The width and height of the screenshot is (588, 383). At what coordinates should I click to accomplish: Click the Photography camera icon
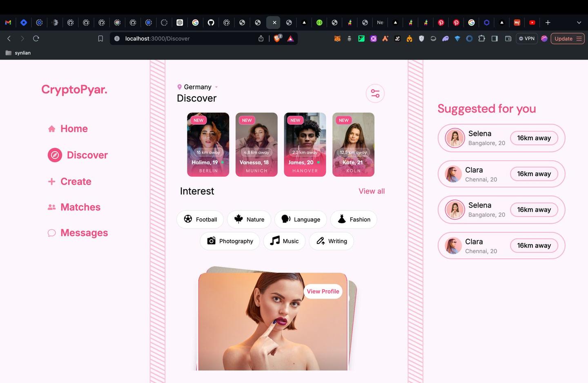click(x=211, y=241)
